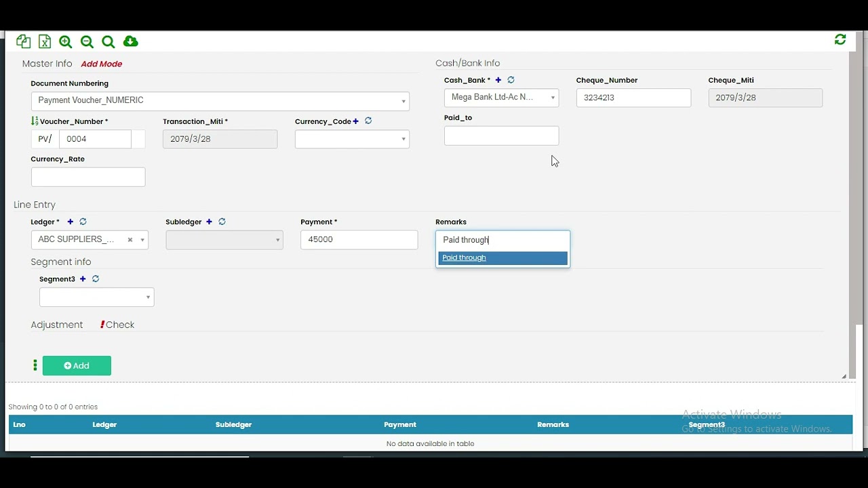Click the 'Add Mode' label

click(102, 64)
